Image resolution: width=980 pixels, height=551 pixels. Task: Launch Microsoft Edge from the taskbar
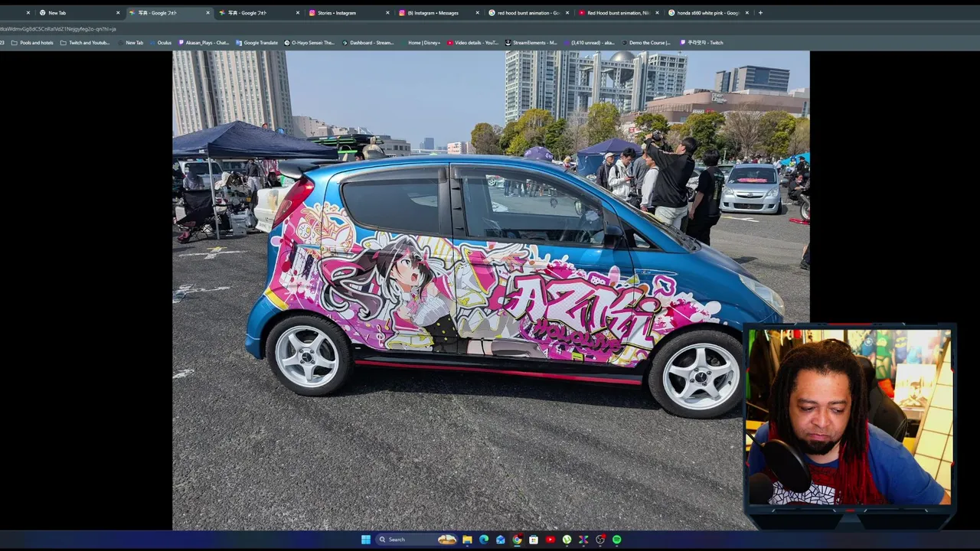pyautogui.click(x=484, y=540)
